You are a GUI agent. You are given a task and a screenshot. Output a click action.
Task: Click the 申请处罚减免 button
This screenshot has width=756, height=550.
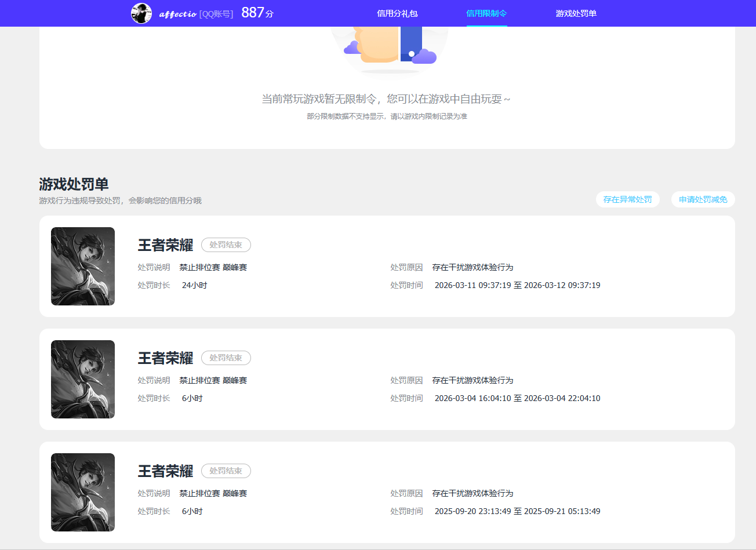703,199
